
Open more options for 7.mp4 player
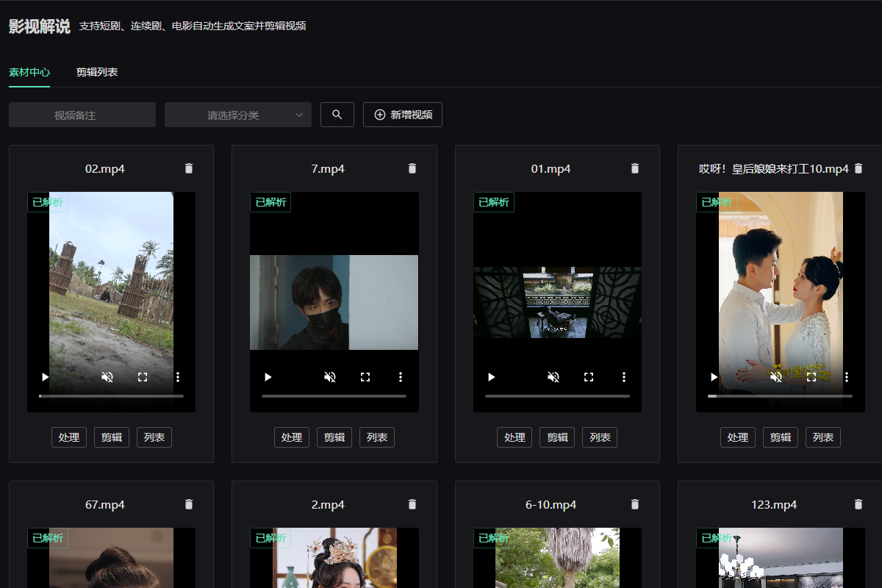[401, 377]
